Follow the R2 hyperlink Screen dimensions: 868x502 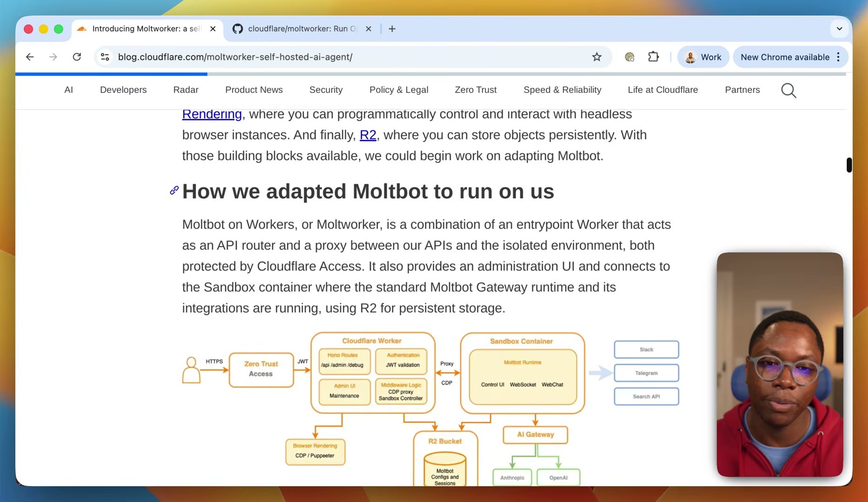pyautogui.click(x=368, y=135)
